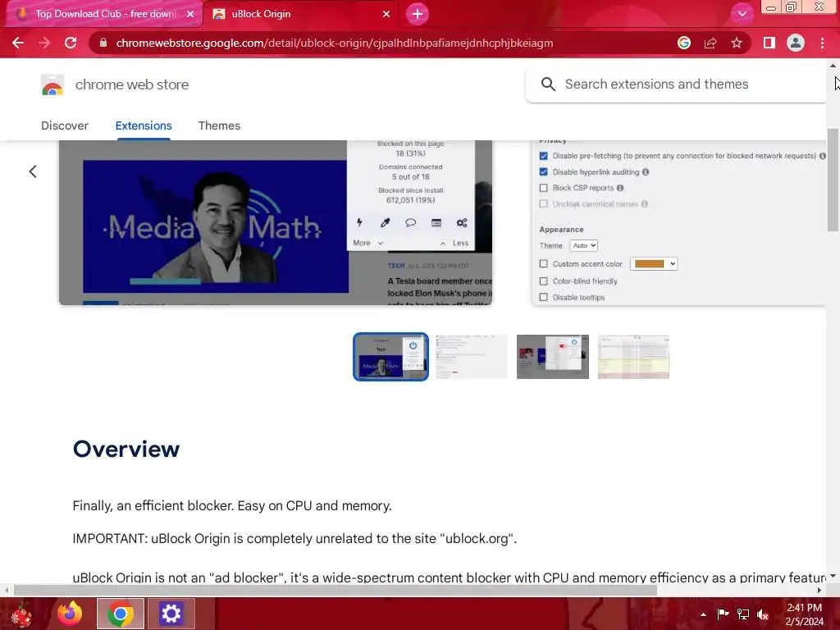Click the Action Center flag icon
Viewport: 840px width, 630px height.
point(723,614)
